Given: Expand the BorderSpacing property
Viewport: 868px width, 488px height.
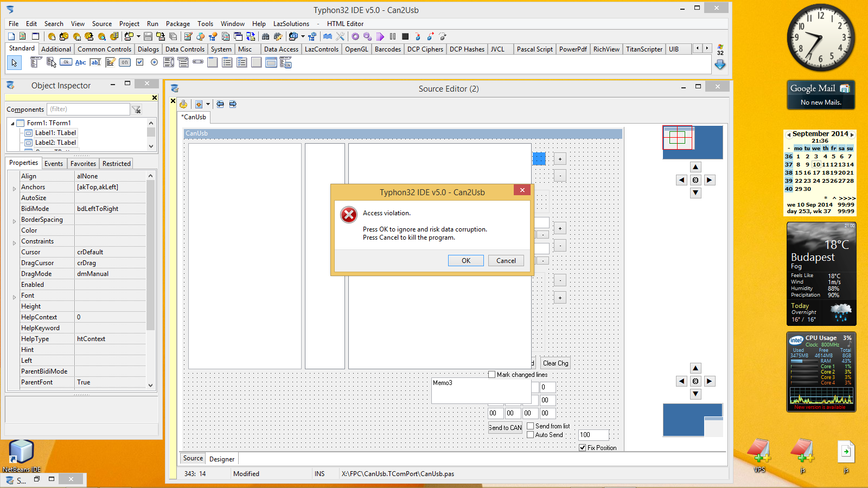Looking at the screenshot, I should 14,221.
